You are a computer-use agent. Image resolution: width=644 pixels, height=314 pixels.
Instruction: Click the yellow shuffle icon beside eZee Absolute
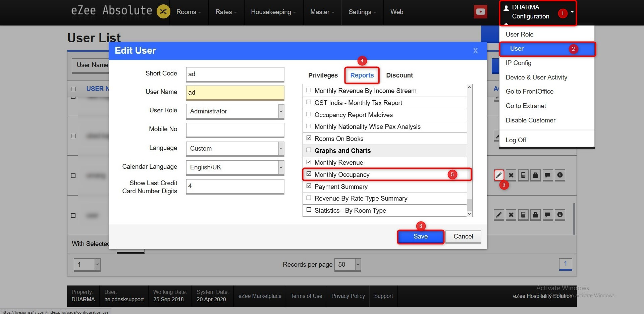click(x=163, y=12)
